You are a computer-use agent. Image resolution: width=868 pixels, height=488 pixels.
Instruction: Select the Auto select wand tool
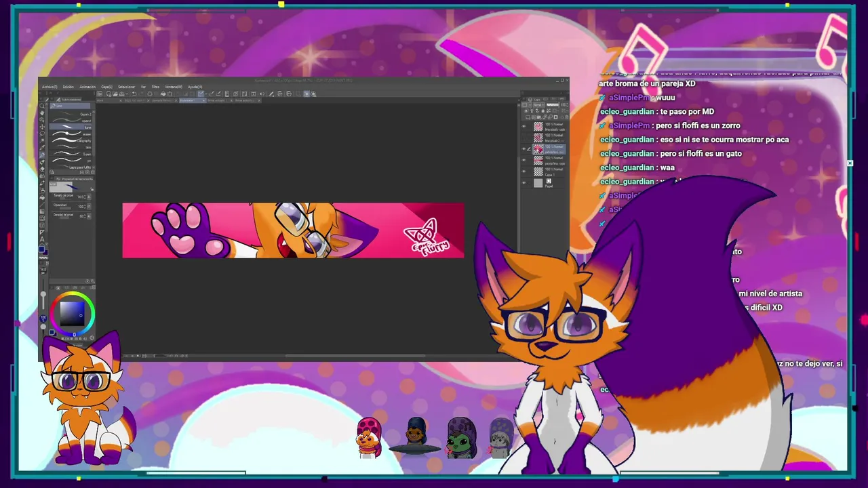tap(42, 140)
